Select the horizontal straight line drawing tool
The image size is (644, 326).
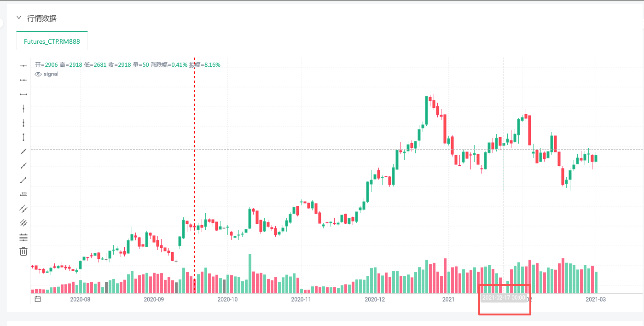(x=23, y=66)
